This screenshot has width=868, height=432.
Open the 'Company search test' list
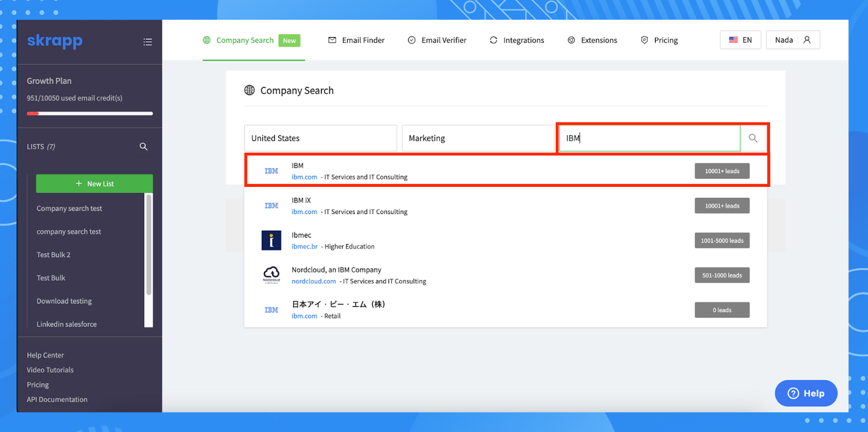click(69, 209)
